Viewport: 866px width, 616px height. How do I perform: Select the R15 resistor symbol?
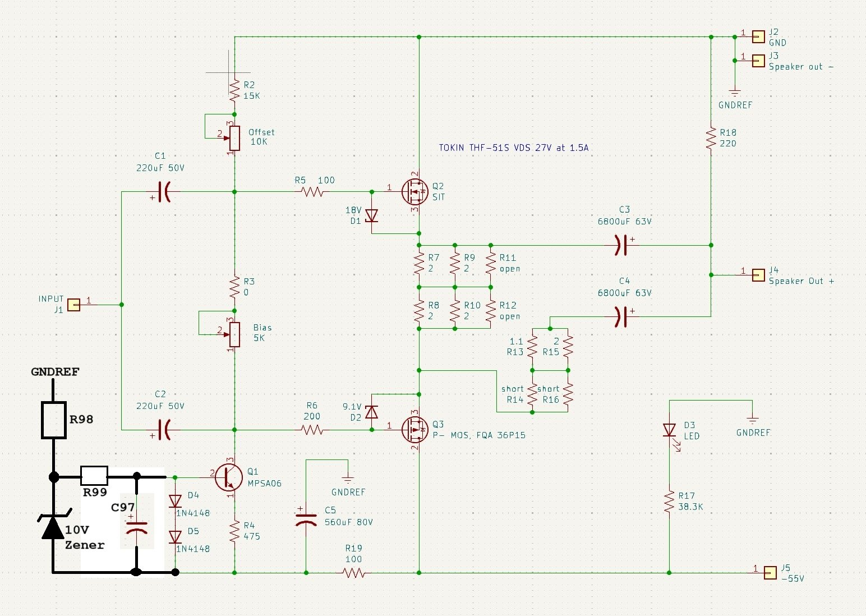click(568, 347)
